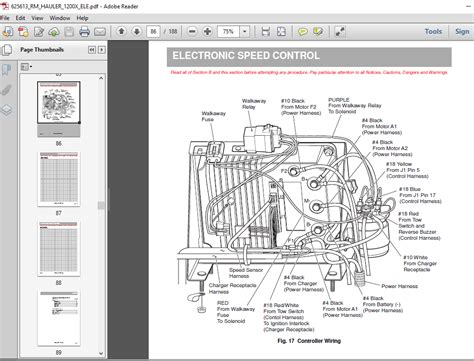
Task: Toggle the Layers navigation panel
Action: click(7, 110)
